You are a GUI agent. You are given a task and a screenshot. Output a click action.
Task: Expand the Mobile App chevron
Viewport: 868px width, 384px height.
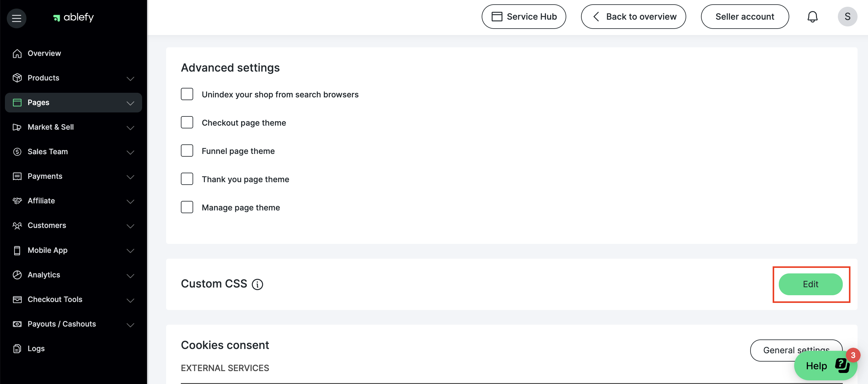click(x=130, y=251)
